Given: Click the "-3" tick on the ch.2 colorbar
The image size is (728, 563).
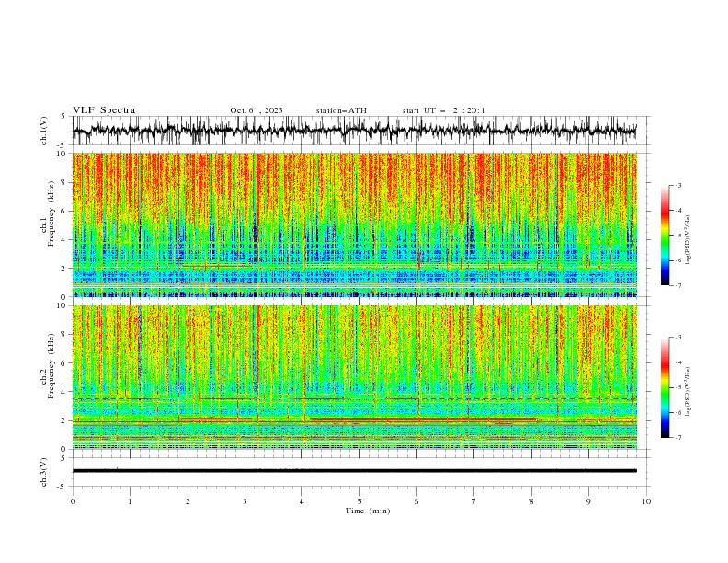Looking at the screenshot, I should coord(678,338).
